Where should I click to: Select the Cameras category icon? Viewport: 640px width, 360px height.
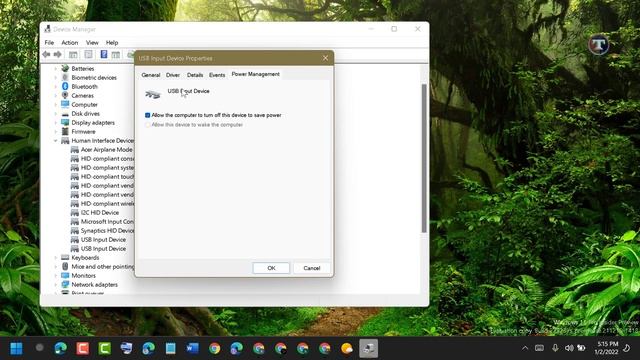coord(65,95)
